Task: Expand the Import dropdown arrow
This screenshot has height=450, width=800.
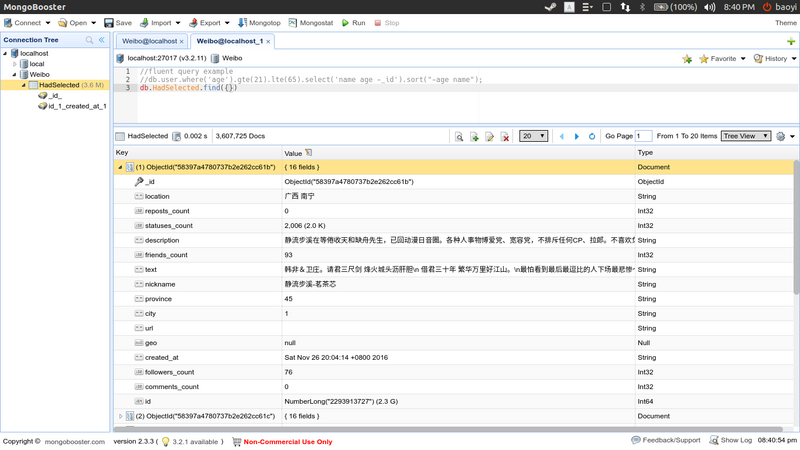Action: click(x=178, y=23)
